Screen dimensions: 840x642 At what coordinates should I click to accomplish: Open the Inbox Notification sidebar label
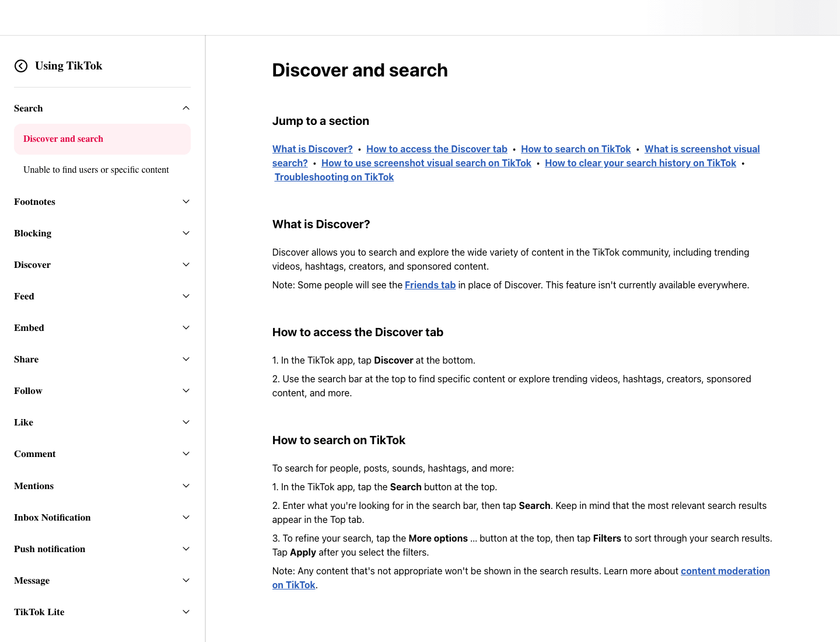point(52,518)
